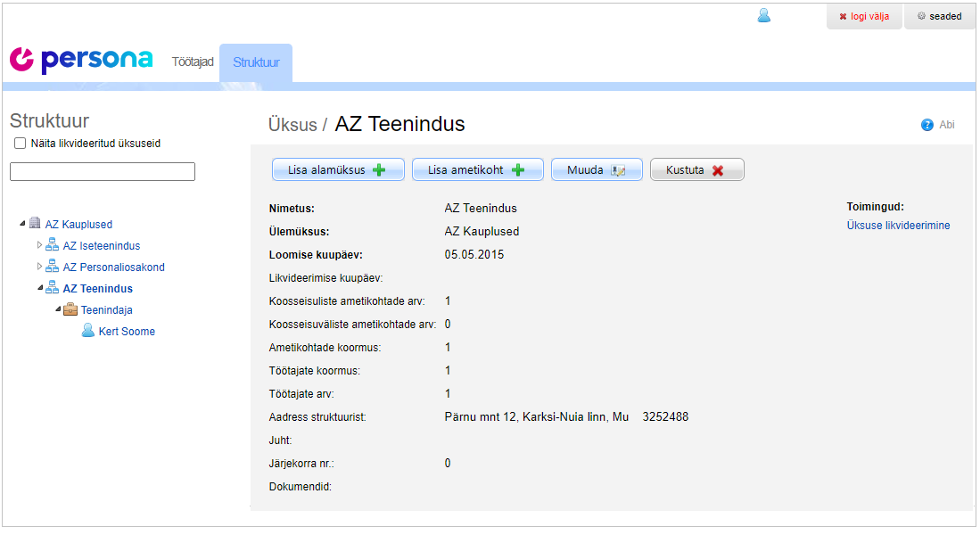
Task: Open the Töötajad tab
Action: click(192, 62)
